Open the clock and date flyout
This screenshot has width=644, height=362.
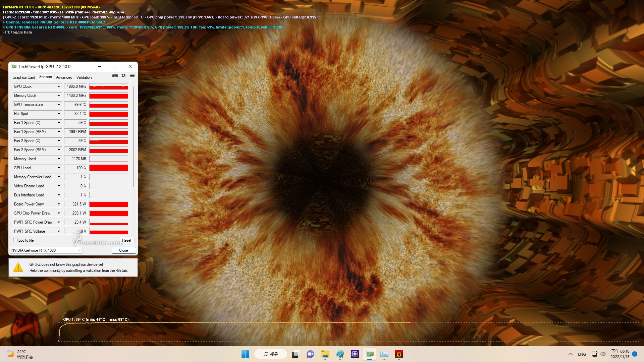pyautogui.click(x=620, y=354)
